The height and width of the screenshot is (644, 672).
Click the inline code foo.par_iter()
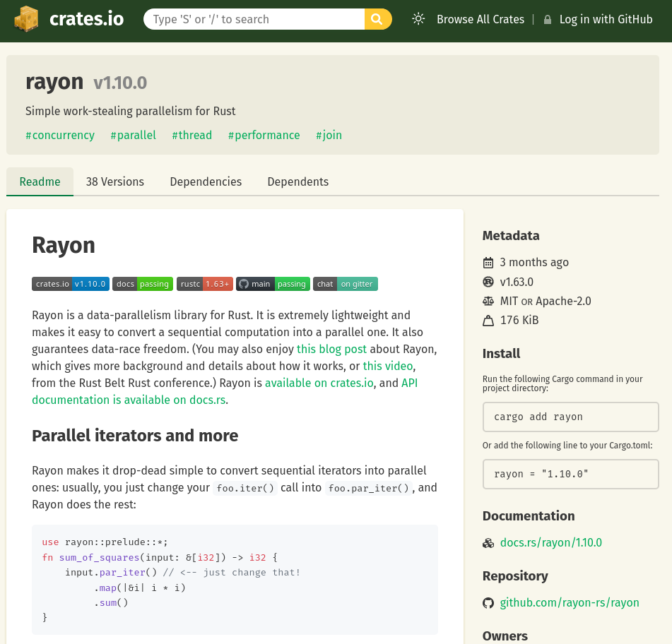369,488
